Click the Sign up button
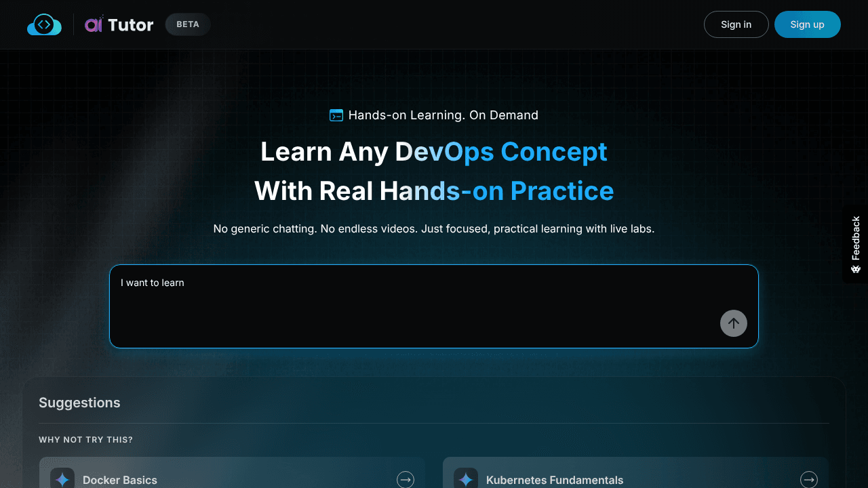868x488 pixels. [x=808, y=24]
